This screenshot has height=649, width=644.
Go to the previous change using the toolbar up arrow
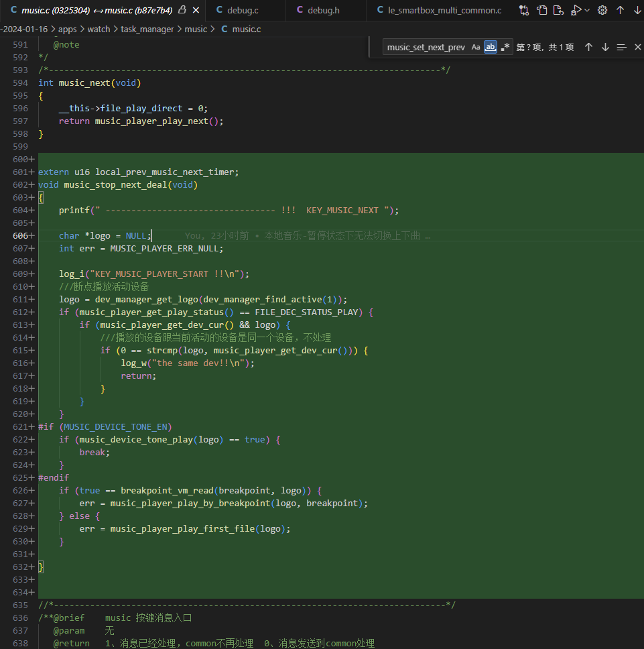click(620, 10)
